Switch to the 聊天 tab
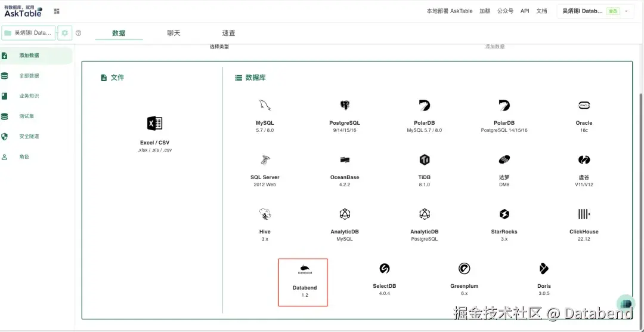644x332 pixels. pyautogui.click(x=174, y=33)
